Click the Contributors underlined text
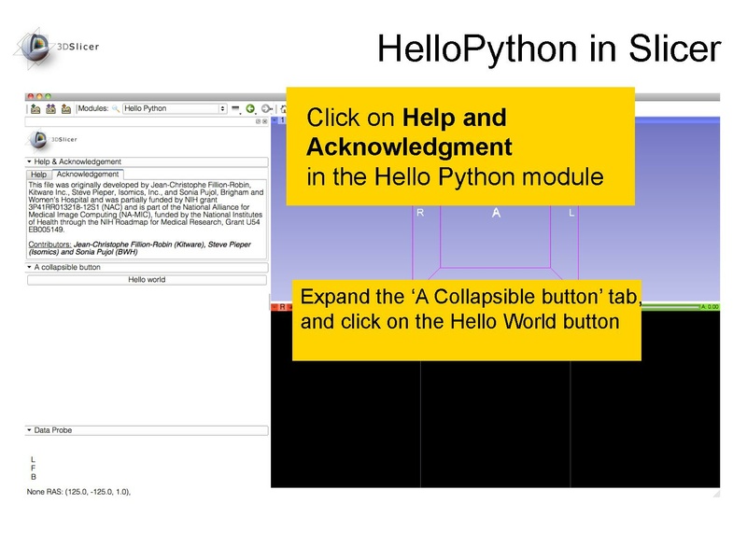This screenshot has height=560, width=747. coord(49,245)
